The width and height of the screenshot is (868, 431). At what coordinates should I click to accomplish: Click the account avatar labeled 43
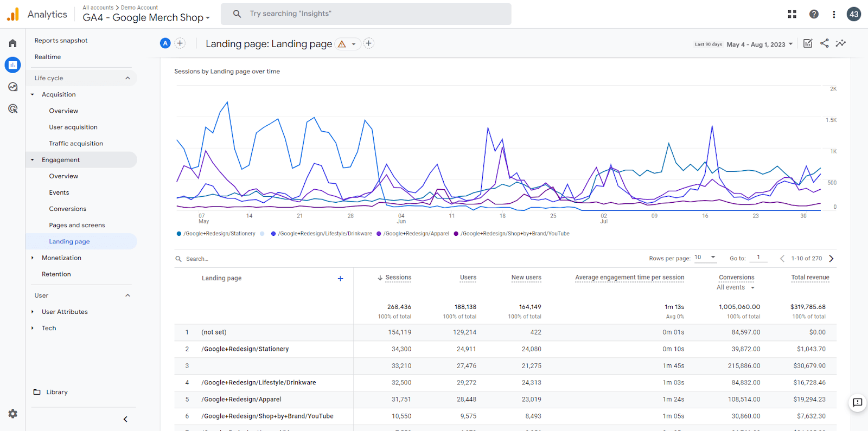pos(854,14)
